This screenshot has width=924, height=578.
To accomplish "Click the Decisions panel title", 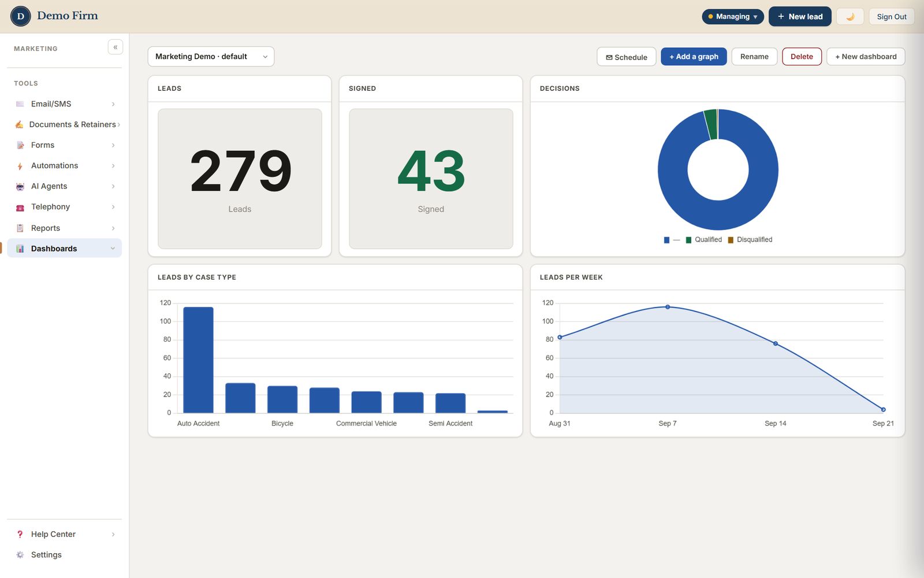I will (x=560, y=88).
